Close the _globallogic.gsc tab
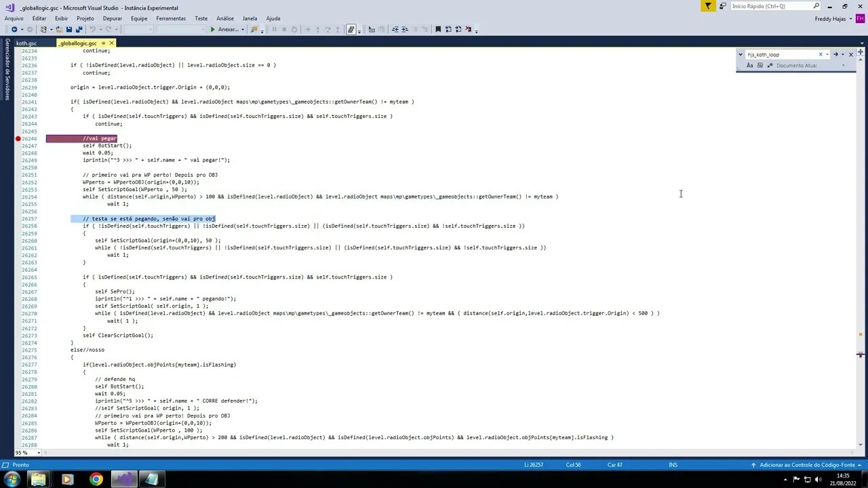 pyautogui.click(x=112, y=43)
